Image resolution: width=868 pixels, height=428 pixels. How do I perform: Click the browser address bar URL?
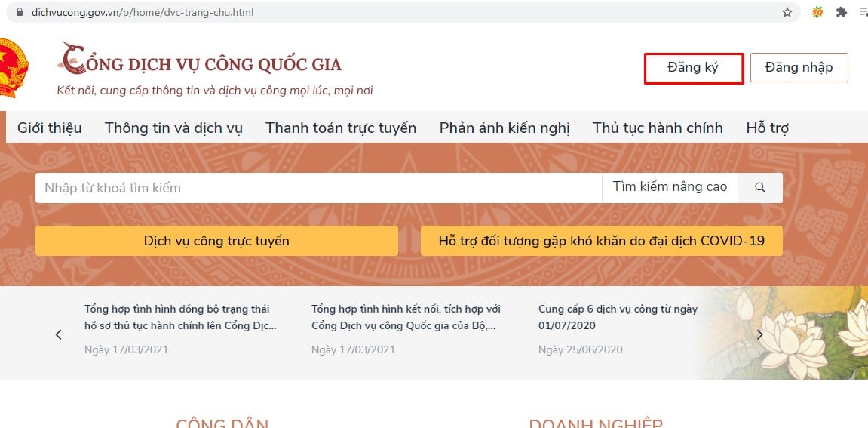143,12
